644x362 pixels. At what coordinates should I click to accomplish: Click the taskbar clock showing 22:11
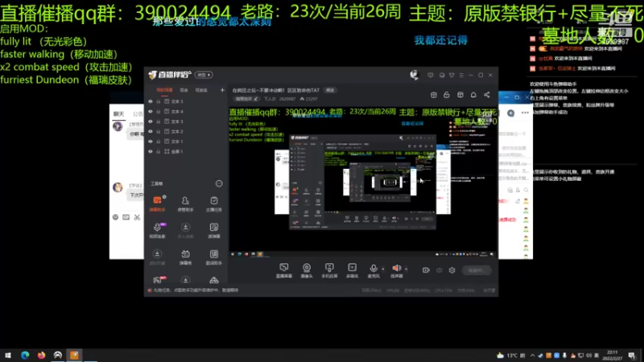pyautogui.click(x=612, y=356)
